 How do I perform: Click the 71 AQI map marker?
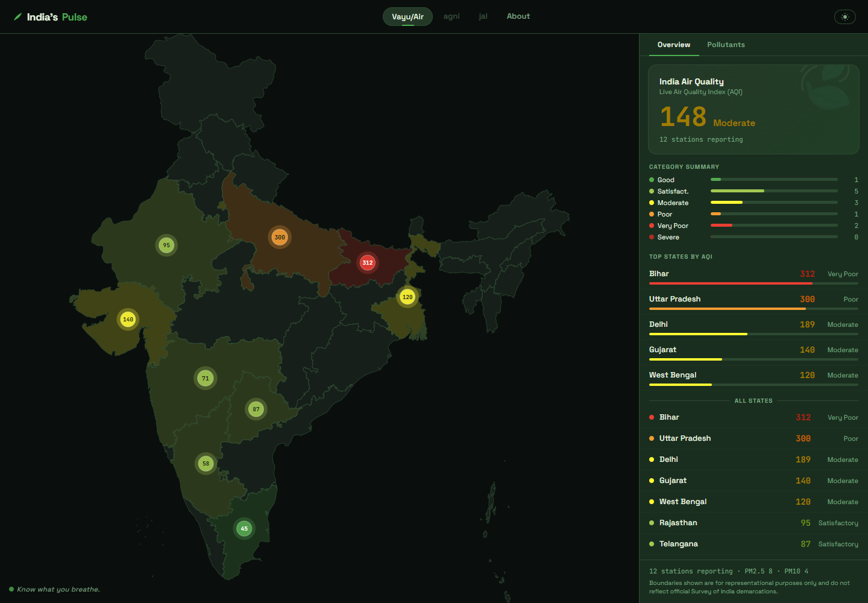(x=206, y=378)
